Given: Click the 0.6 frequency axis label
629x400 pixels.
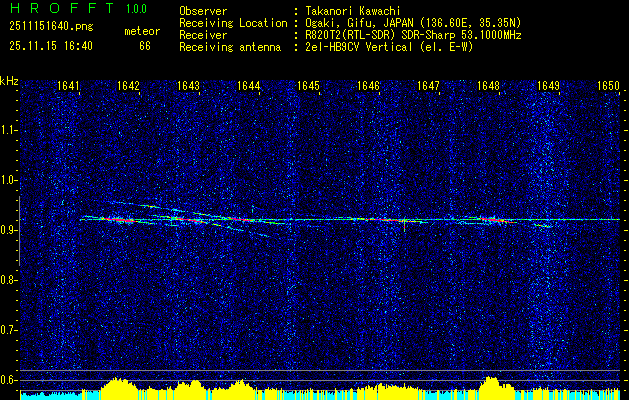Looking at the screenshot, I should click(9, 379).
